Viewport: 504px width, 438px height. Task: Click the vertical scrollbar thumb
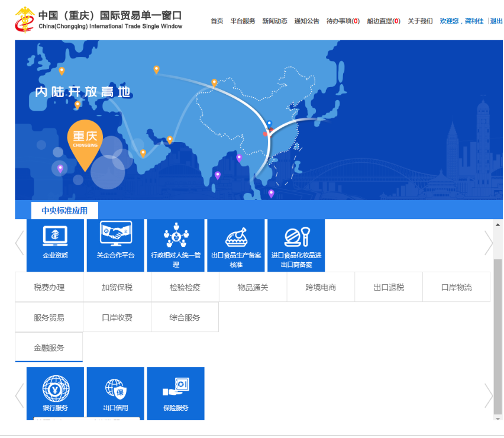point(497,336)
